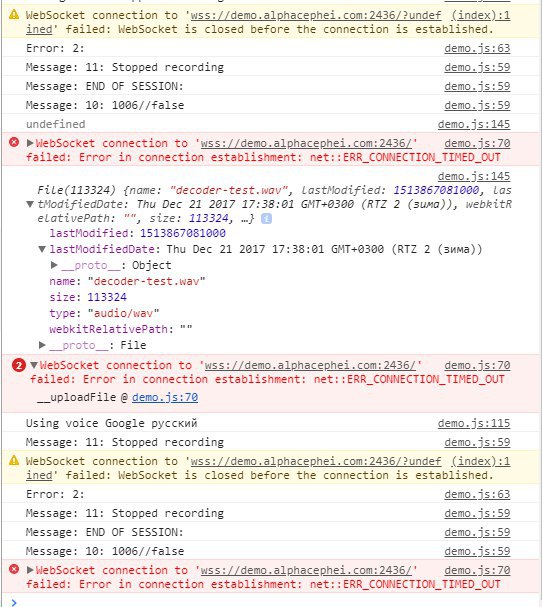Open the wss URL link in the topmost warning
The image size is (542, 607).
316,15
